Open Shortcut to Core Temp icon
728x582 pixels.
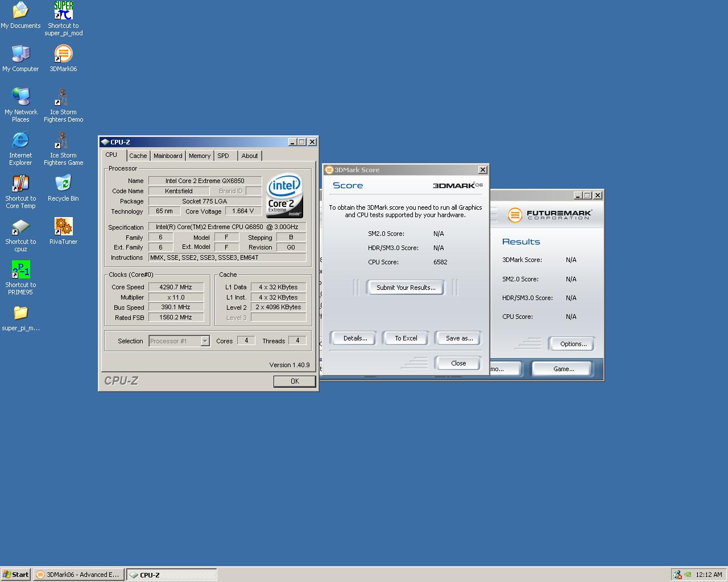click(x=20, y=192)
